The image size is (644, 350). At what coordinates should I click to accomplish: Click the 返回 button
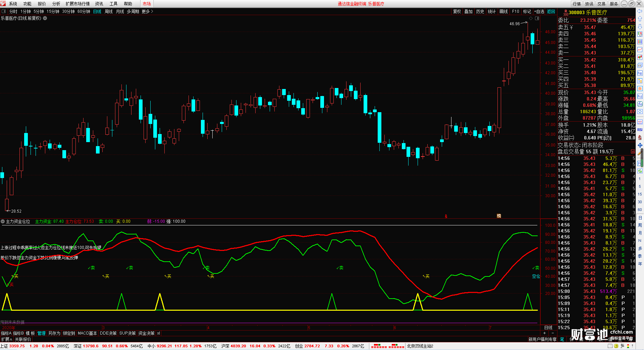[551, 11]
